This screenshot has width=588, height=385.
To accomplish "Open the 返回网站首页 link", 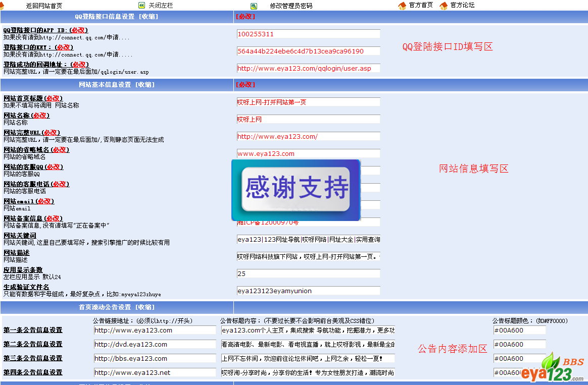I will [x=44, y=6].
